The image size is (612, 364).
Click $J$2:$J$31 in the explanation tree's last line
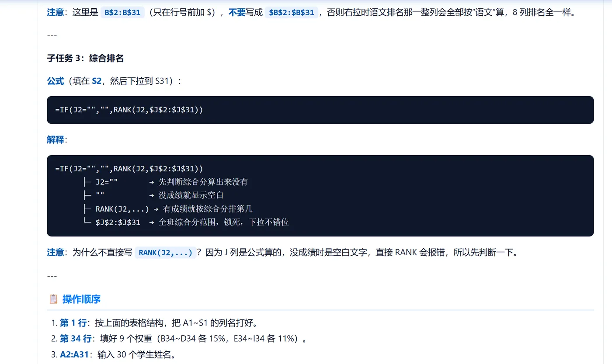118,222
